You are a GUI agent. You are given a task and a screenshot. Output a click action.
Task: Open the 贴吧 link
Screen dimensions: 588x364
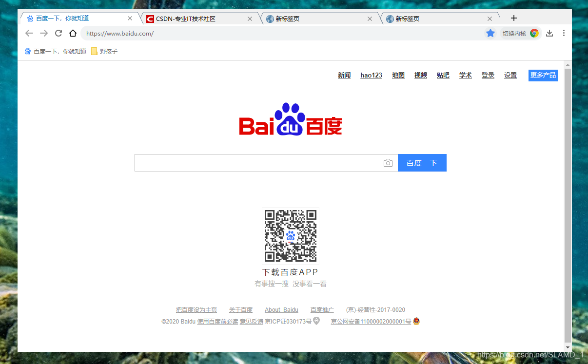(x=443, y=75)
